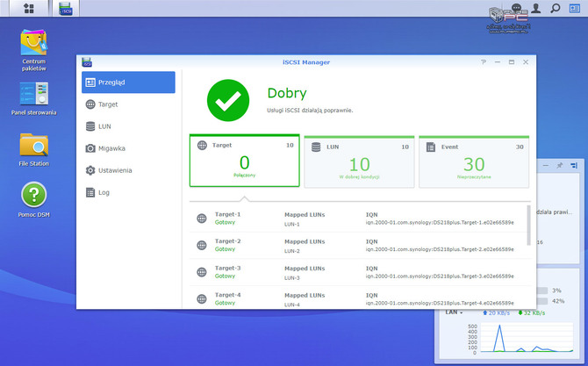Image resolution: width=588 pixels, height=366 pixels.
Task: Open Pomoc DSM help icon
Action: point(33,199)
